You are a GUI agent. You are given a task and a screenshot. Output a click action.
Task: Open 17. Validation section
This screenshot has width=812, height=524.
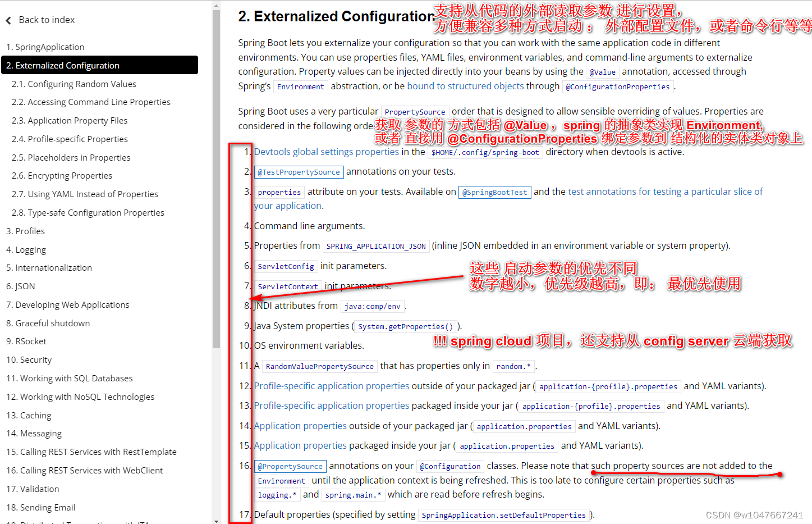click(x=33, y=489)
